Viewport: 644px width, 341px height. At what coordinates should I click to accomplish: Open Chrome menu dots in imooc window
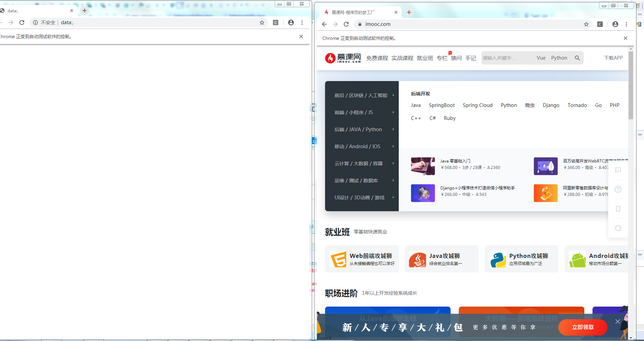[626, 24]
